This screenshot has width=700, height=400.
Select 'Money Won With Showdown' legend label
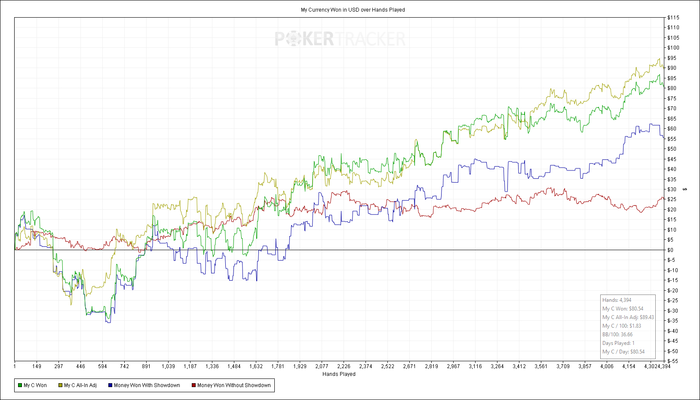click(147, 385)
